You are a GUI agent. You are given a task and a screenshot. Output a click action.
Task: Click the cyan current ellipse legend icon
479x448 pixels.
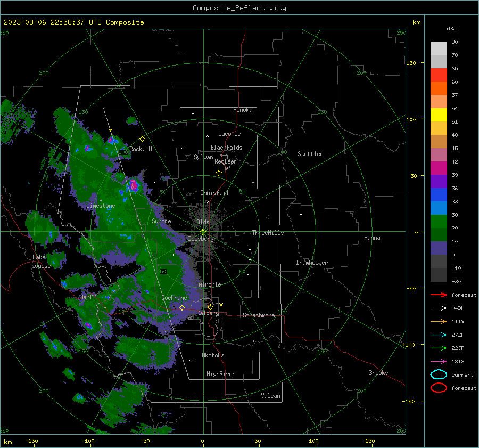439,374
